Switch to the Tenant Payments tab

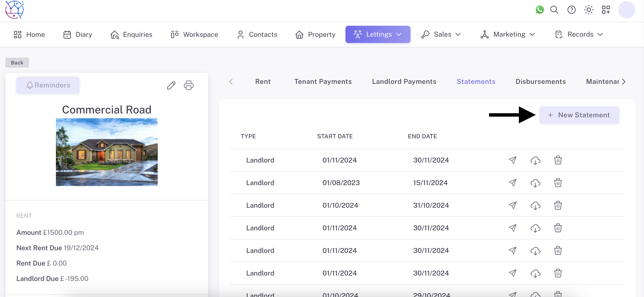[x=323, y=81]
